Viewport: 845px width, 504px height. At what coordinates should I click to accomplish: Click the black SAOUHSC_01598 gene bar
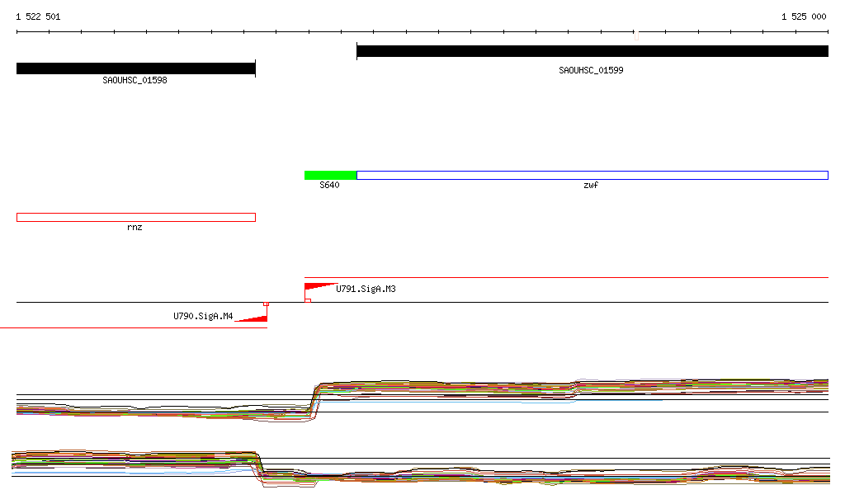pyautogui.click(x=136, y=68)
